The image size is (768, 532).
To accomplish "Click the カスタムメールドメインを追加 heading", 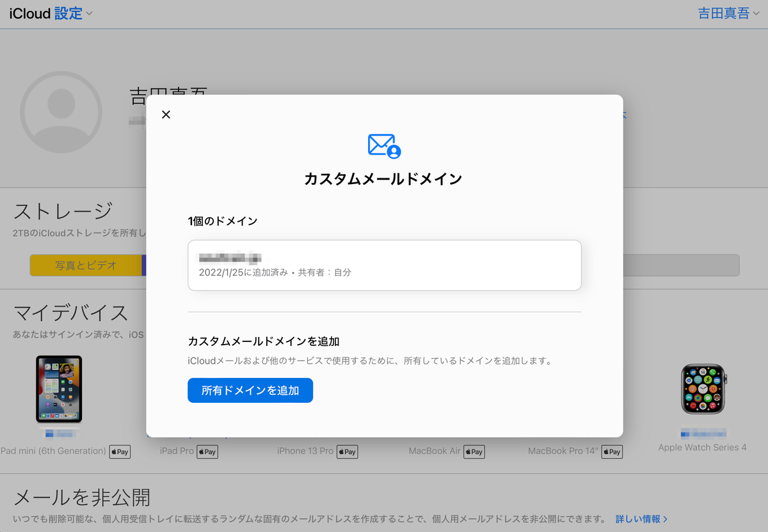I will click(x=263, y=341).
